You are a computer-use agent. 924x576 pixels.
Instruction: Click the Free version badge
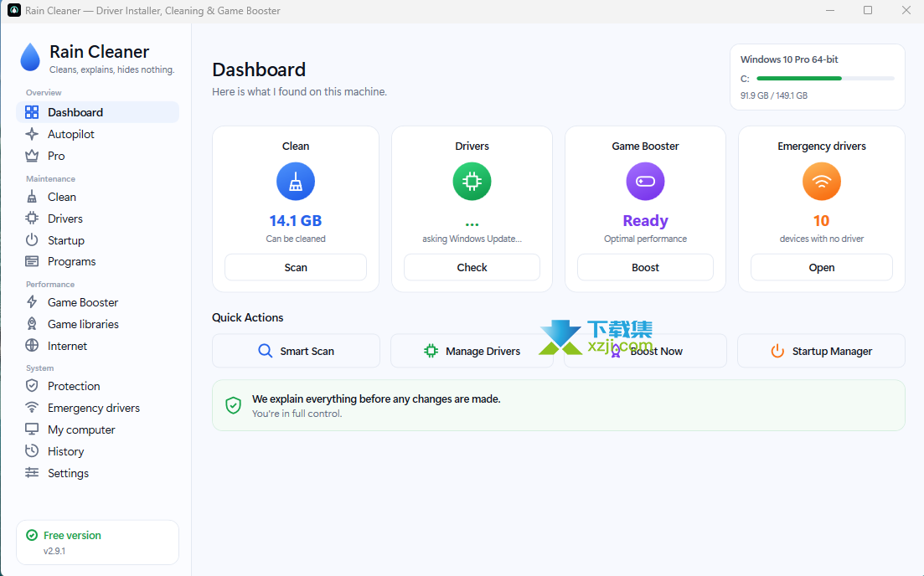(x=97, y=542)
